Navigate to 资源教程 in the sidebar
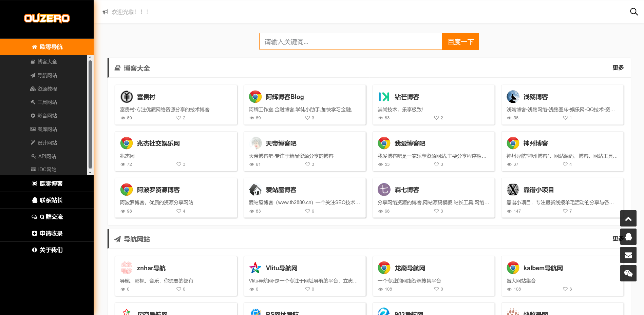The width and height of the screenshot is (644, 315). coord(47,89)
